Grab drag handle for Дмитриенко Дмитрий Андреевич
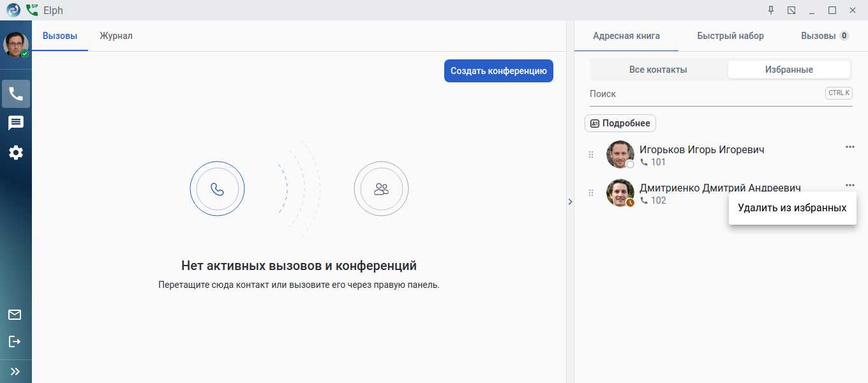The height and width of the screenshot is (383, 868). (x=591, y=193)
